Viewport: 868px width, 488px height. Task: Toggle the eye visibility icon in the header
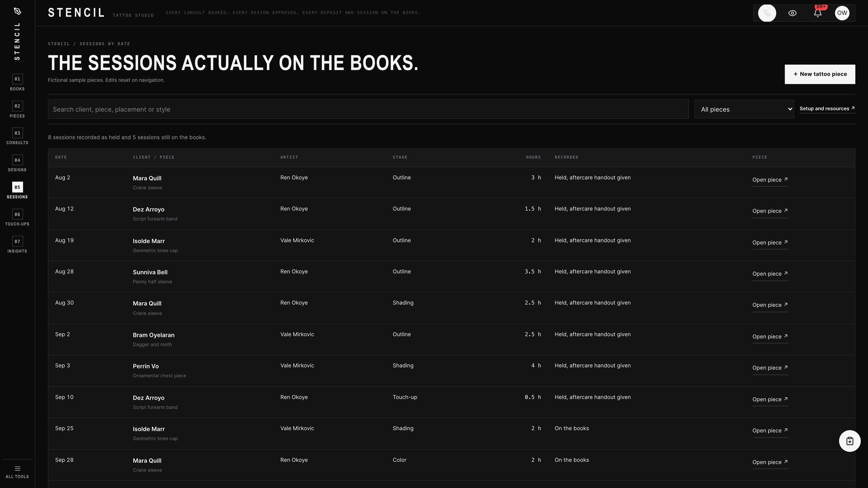[792, 13]
